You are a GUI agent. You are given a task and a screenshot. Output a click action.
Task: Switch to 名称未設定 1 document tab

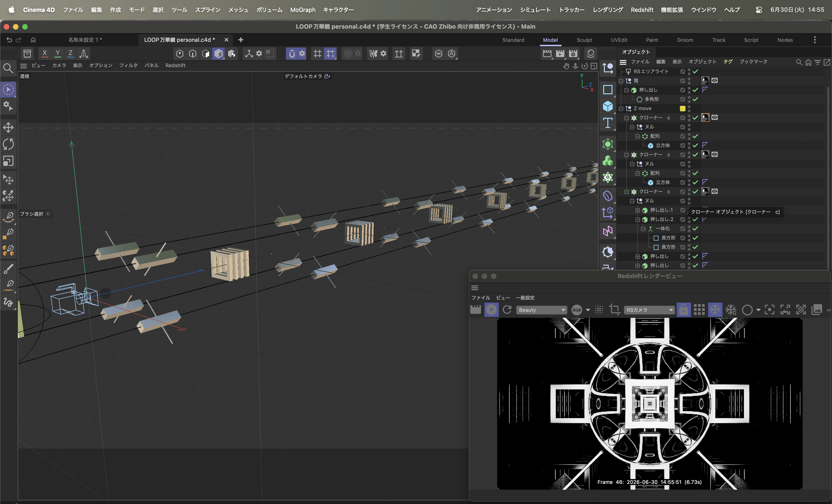pos(85,40)
